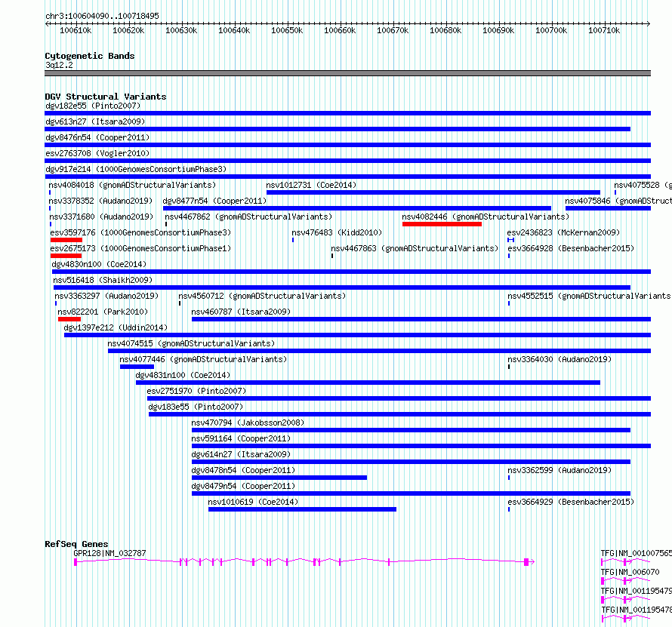Click the nsv516418 (Shaikh2009) label
This screenshot has height=627, width=672.
click(103, 280)
